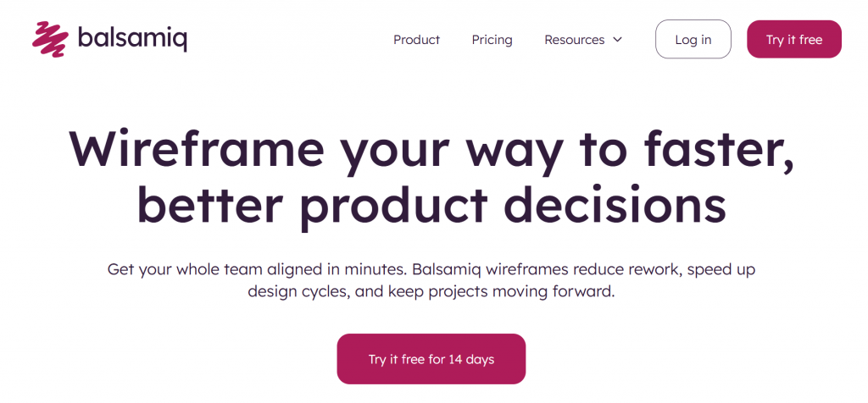
Task: Click headline line "Wireframe your way to faster,"
Action: click(x=431, y=149)
